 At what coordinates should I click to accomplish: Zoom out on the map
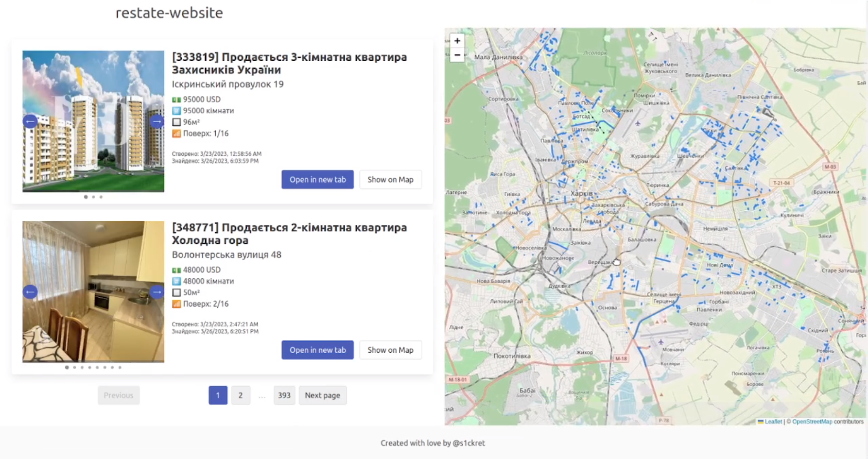pyautogui.click(x=457, y=55)
